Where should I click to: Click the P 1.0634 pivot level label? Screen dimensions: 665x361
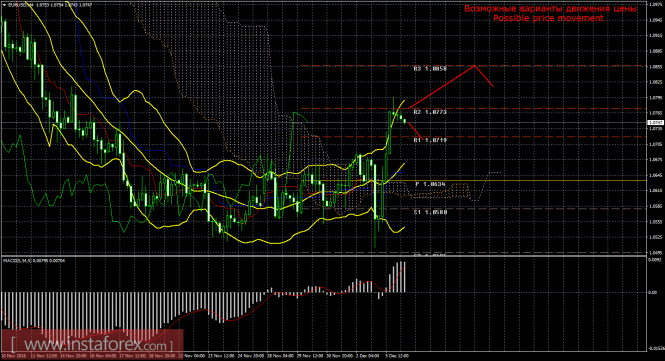pos(430,184)
